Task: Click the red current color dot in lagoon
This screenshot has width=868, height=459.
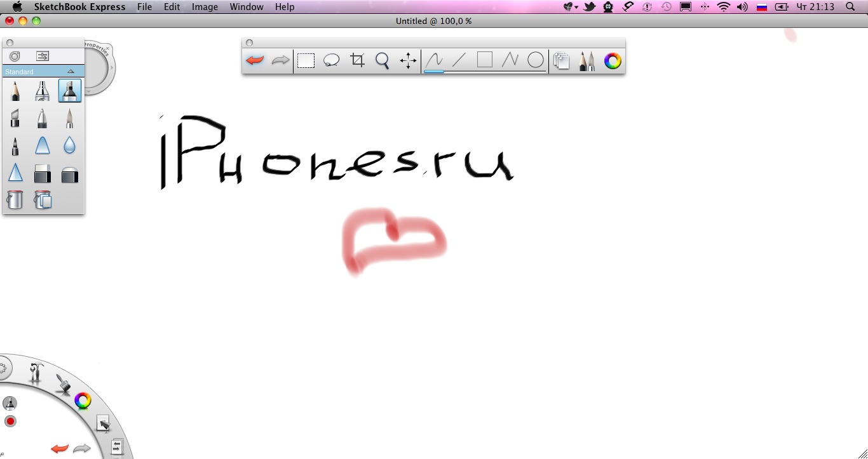Action: 10,421
